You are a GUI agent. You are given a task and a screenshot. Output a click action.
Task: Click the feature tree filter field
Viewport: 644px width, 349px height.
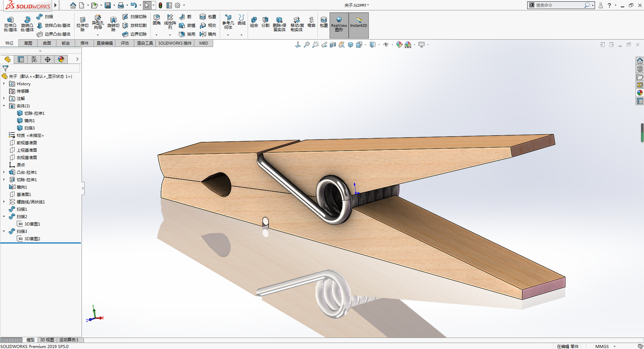[41, 68]
